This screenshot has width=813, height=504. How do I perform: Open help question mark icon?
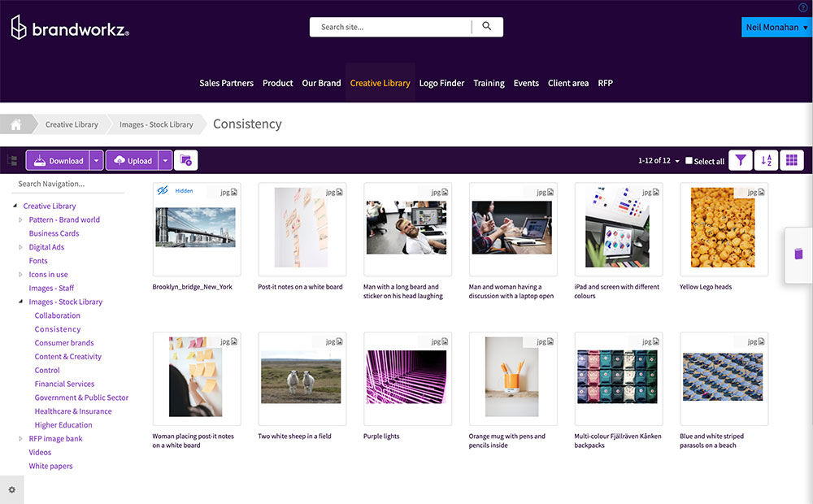(x=803, y=7)
